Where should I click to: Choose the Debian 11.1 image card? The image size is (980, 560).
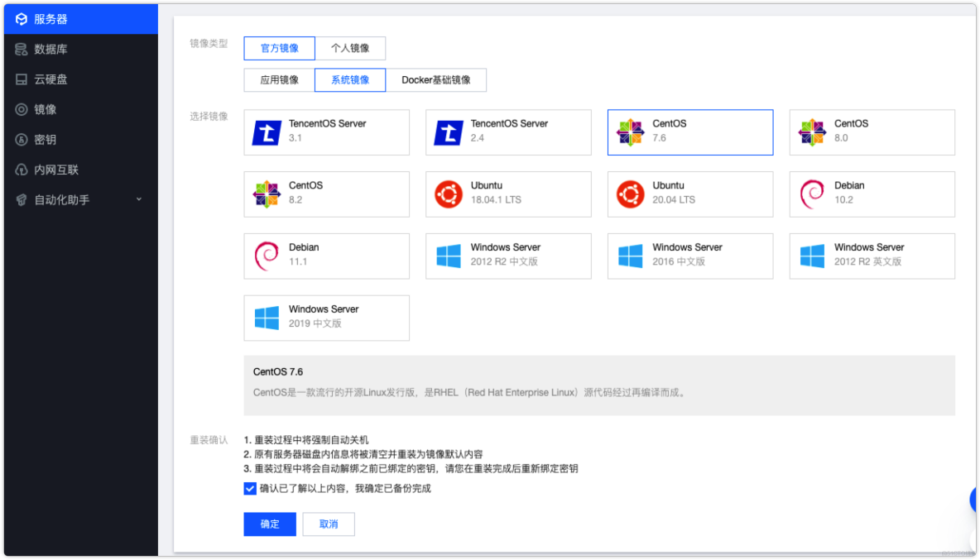pos(327,256)
